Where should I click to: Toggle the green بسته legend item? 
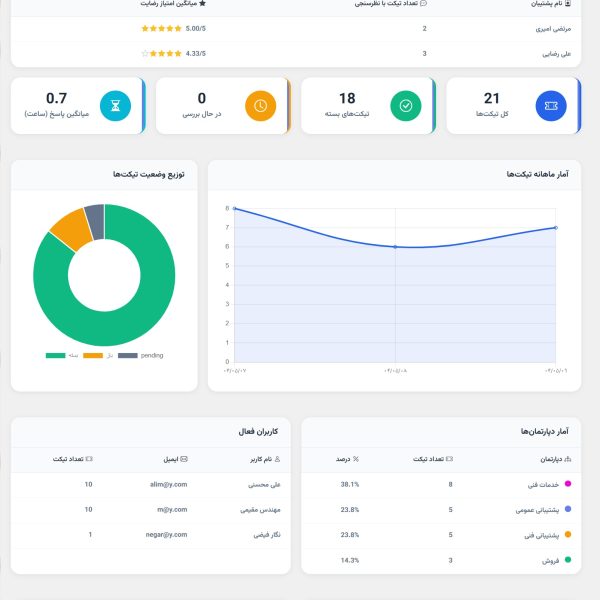click(x=61, y=356)
